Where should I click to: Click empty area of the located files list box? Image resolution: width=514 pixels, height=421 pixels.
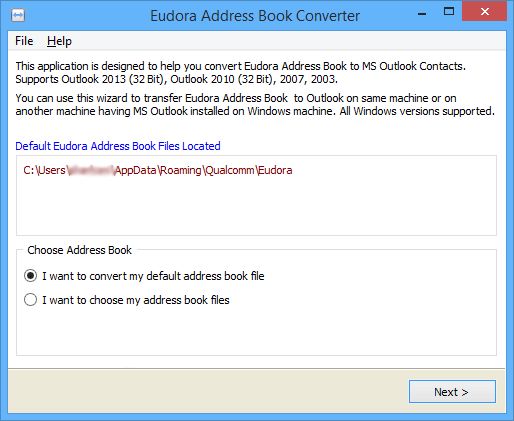(256, 207)
